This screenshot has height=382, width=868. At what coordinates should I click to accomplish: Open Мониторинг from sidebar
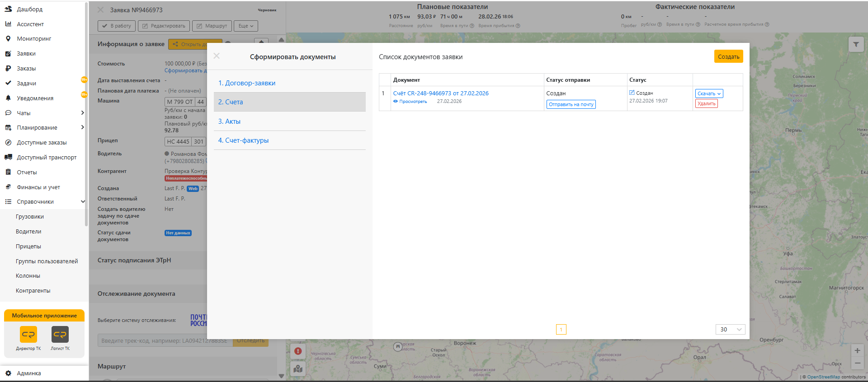[x=34, y=39]
